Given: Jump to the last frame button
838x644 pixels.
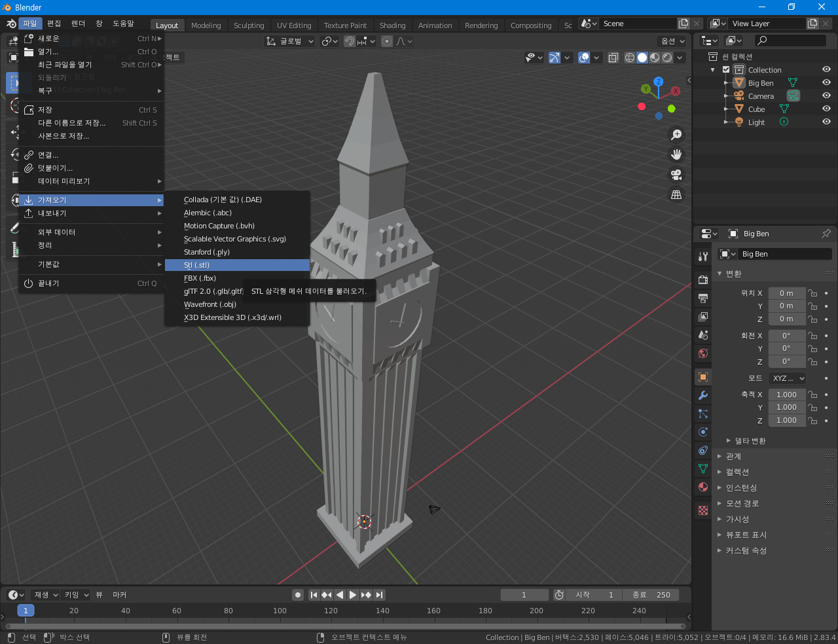Looking at the screenshot, I should pos(379,595).
